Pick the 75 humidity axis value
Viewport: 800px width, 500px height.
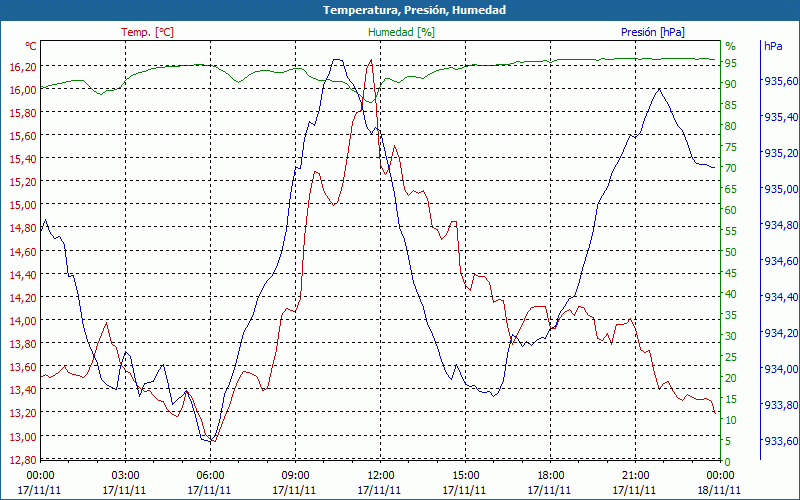click(731, 147)
